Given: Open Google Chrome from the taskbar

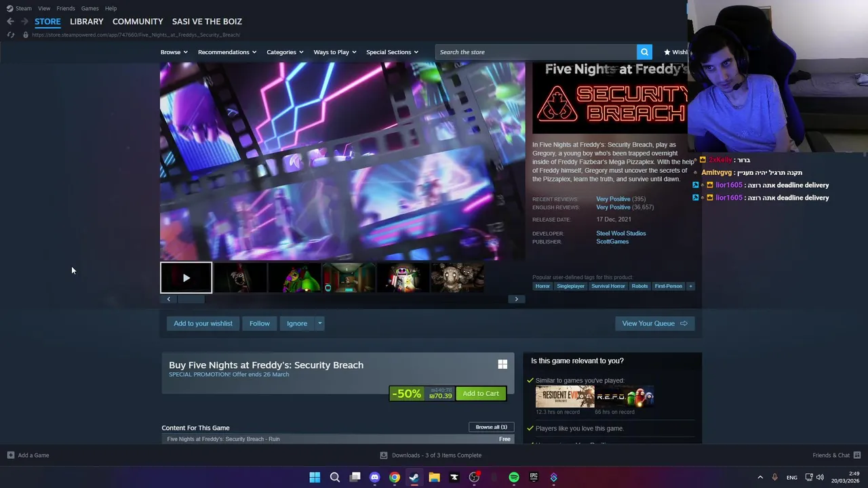Looking at the screenshot, I should [395, 477].
